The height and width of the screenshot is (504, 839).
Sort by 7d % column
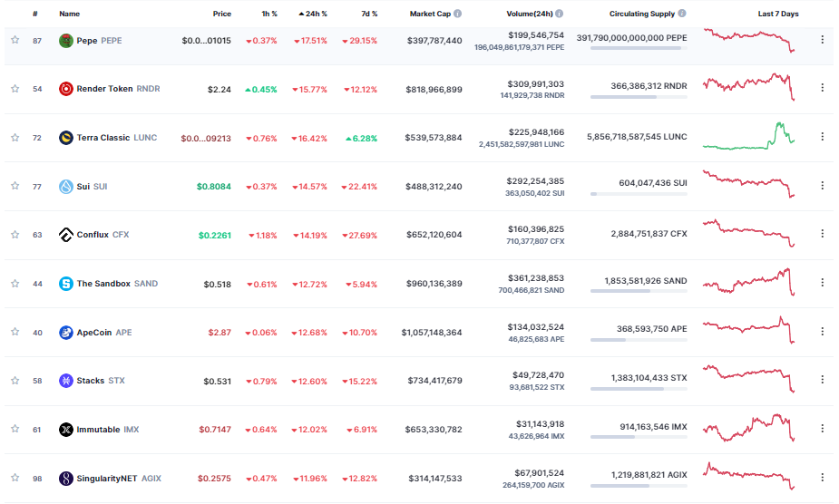pos(369,14)
